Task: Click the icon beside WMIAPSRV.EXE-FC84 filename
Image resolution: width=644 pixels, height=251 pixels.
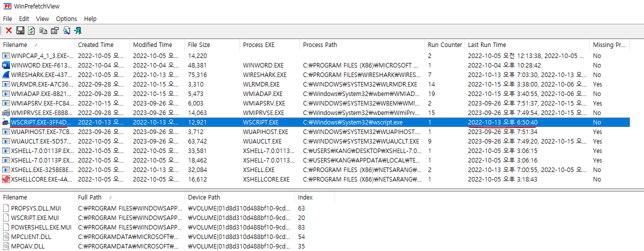Action: [x=6, y=103]
